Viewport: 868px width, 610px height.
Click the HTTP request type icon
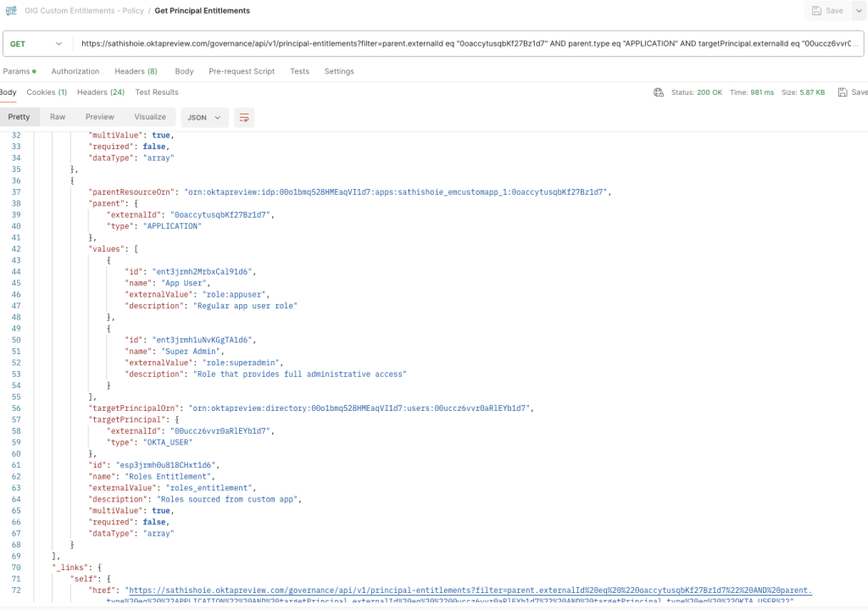11,10
